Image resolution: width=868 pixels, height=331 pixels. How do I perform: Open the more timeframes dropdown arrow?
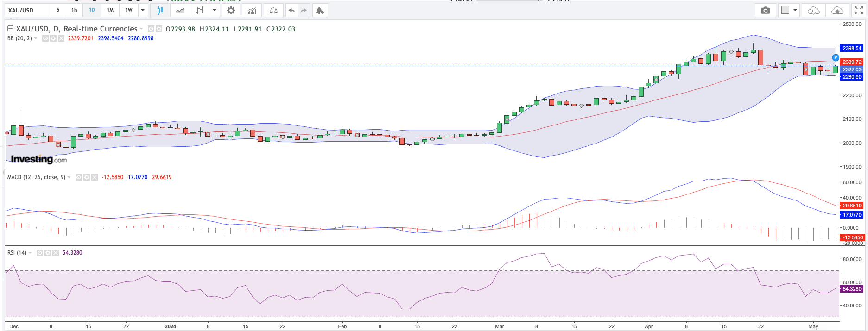pos(143,10)
